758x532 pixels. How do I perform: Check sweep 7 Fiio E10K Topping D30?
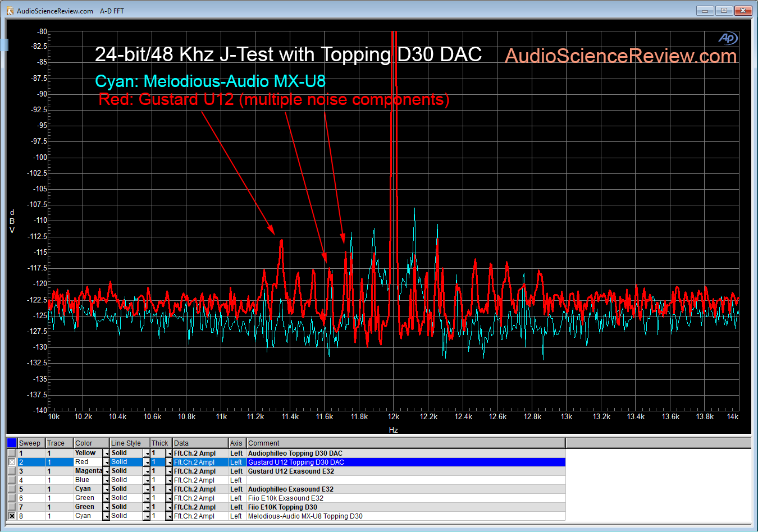12,507
